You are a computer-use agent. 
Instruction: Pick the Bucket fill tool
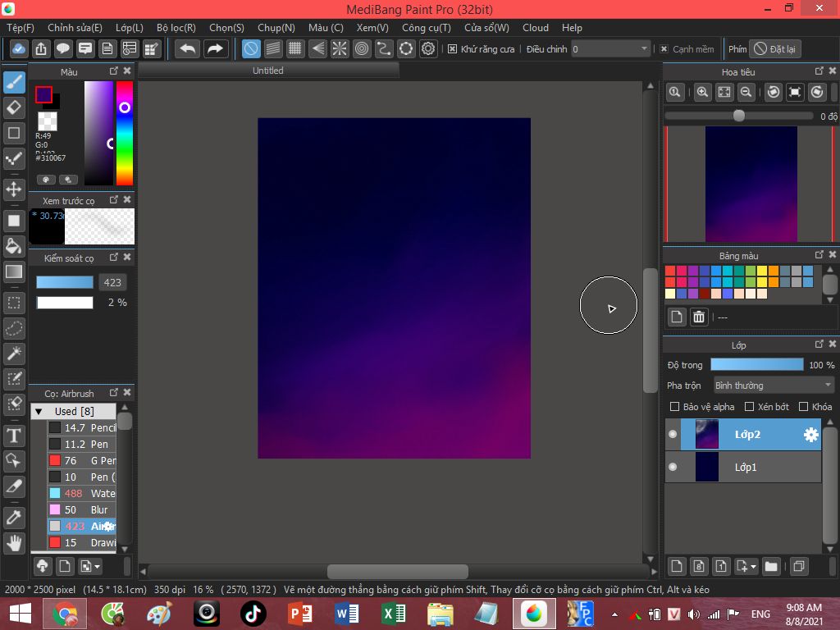click(15, 246)
